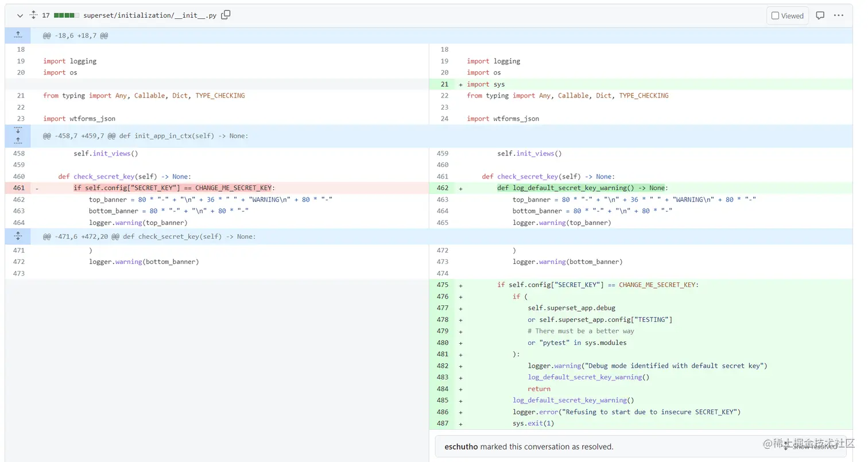Collapse the __init__.py file diff chevron
The width and height of the screenshot is (868, 462).
coord(20,15)
